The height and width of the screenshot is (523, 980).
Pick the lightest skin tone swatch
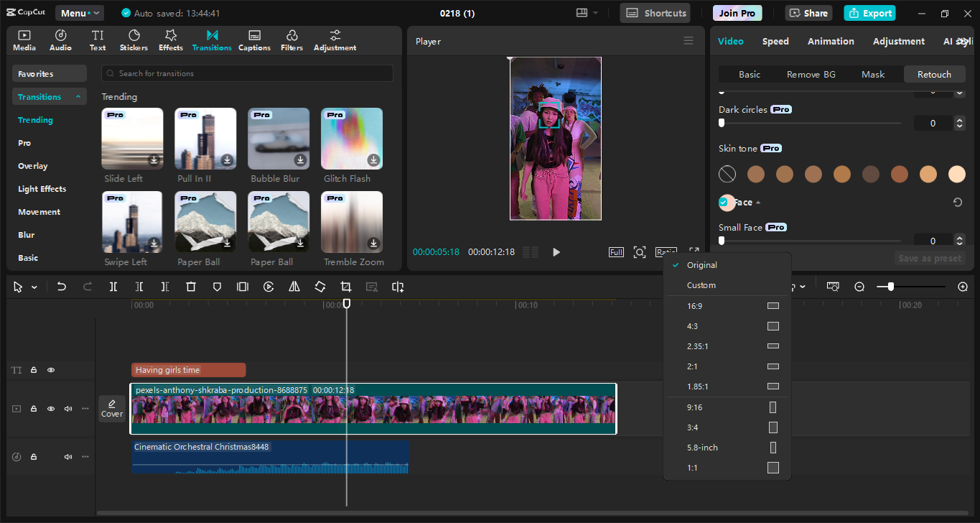[x=956, y=174]
